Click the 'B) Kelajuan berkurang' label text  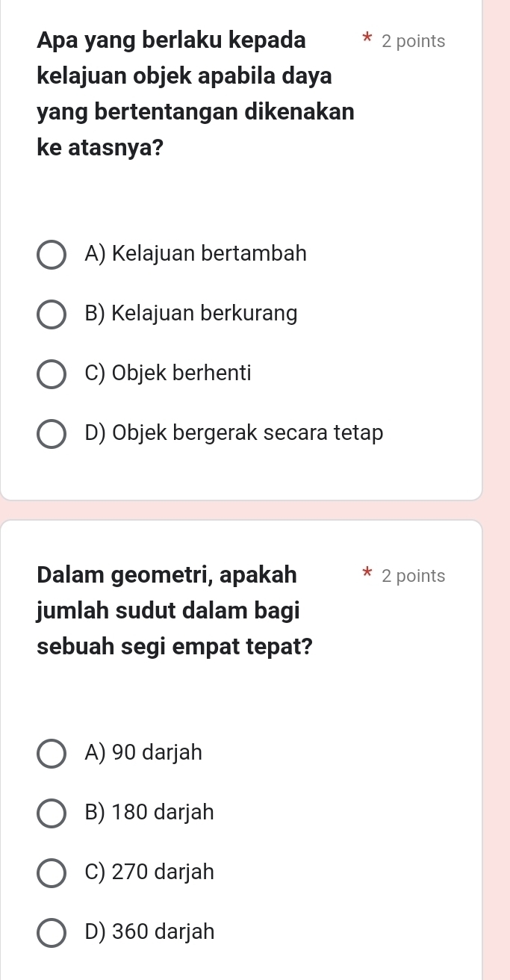coord(191,314)
